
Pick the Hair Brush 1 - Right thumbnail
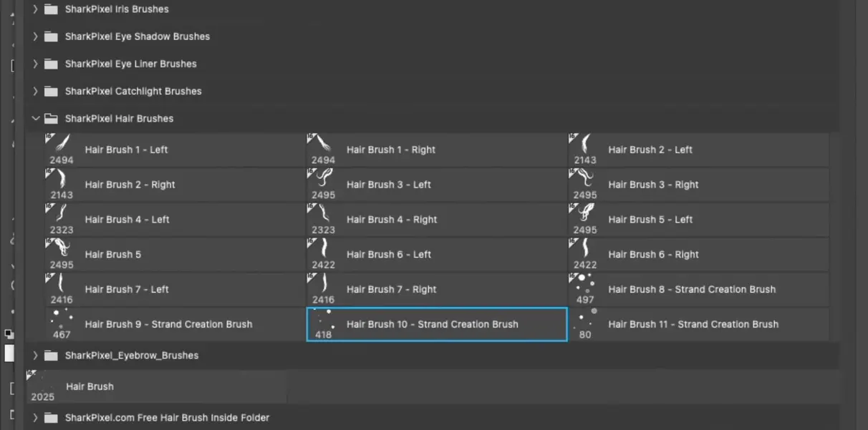click(x=323, y=150)
